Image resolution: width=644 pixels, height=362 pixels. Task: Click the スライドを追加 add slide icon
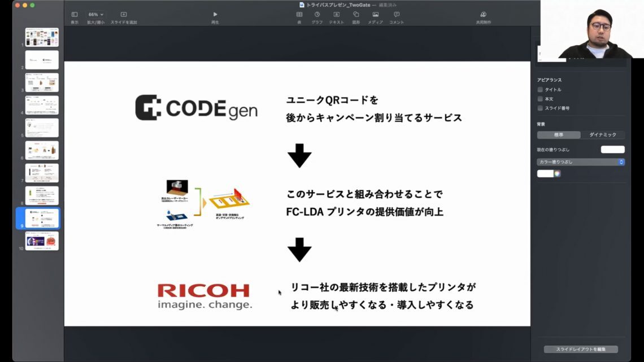pos(124,15)
